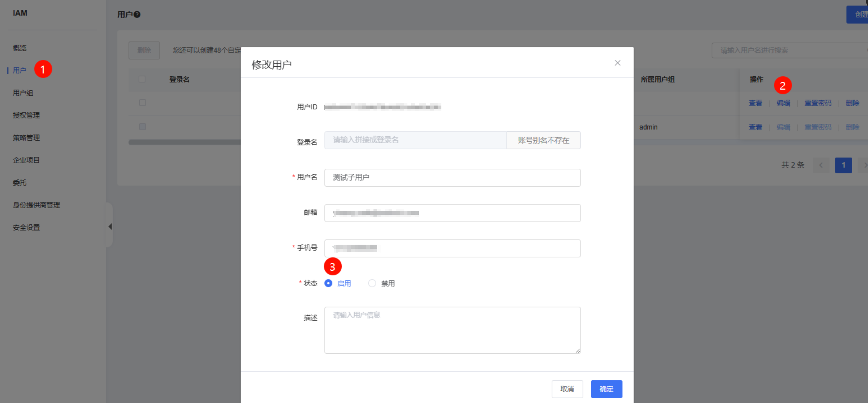Image resolution: width=868 pixels, height=403 pixels.
Task: Click 查看 link in the admin row
Action: click(x=755, y=127)
